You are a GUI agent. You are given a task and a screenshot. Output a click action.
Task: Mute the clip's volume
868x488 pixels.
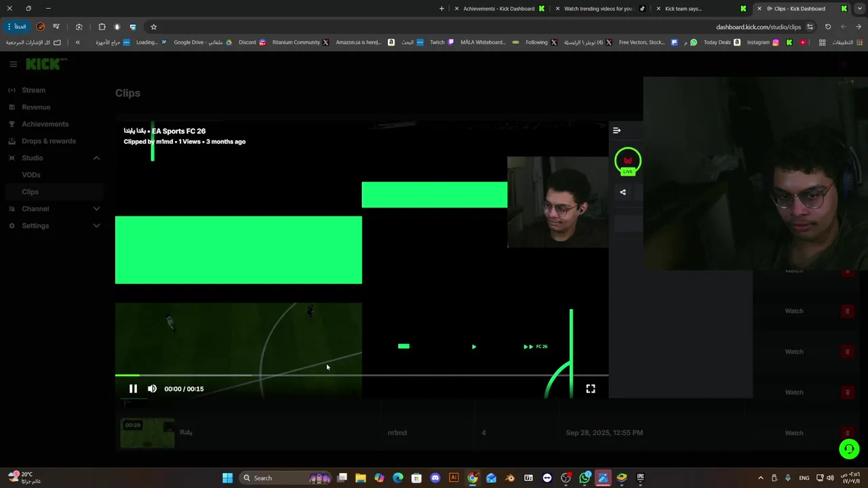152,388
